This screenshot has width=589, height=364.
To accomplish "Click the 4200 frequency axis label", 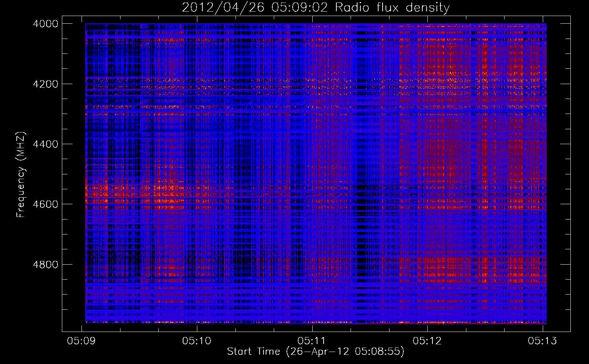I will point(46,84).
